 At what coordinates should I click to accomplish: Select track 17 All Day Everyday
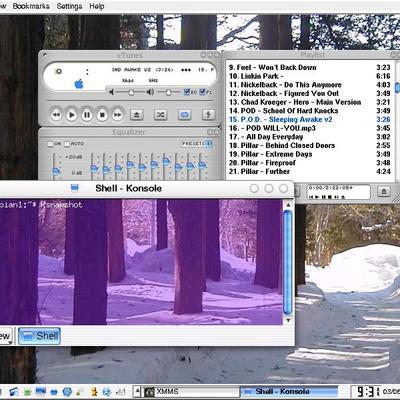coord(309,137)
